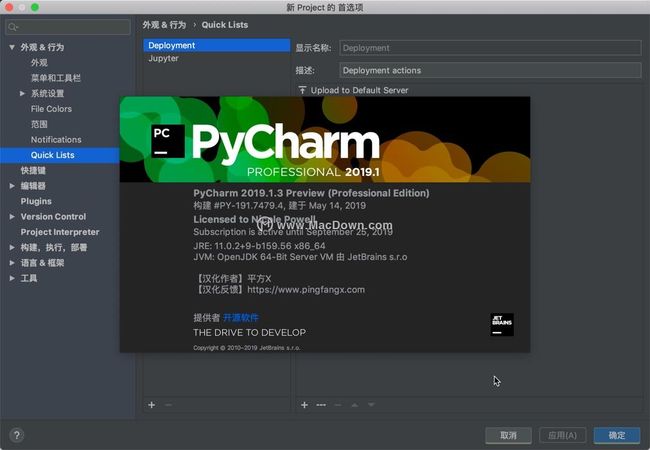Click the 应用(A) button
Viewport: 650px width, 450px height.
tap(563, 435)
